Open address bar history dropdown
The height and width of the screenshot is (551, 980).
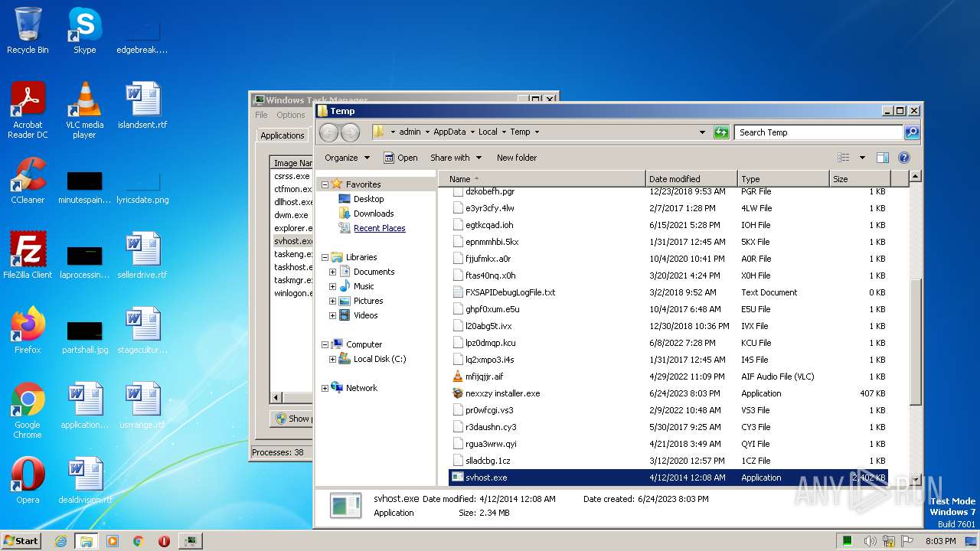point(702,132)
